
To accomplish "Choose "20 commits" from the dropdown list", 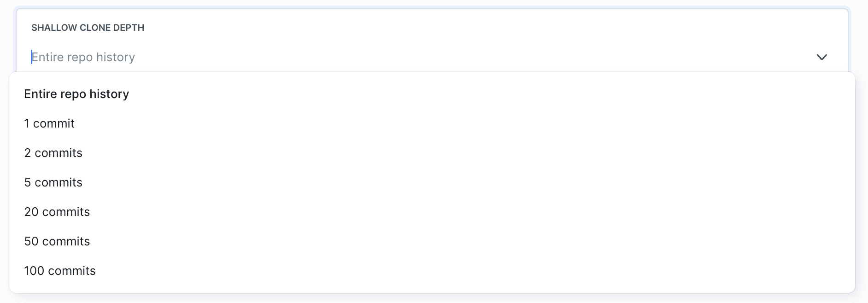I will pos(57,212).
